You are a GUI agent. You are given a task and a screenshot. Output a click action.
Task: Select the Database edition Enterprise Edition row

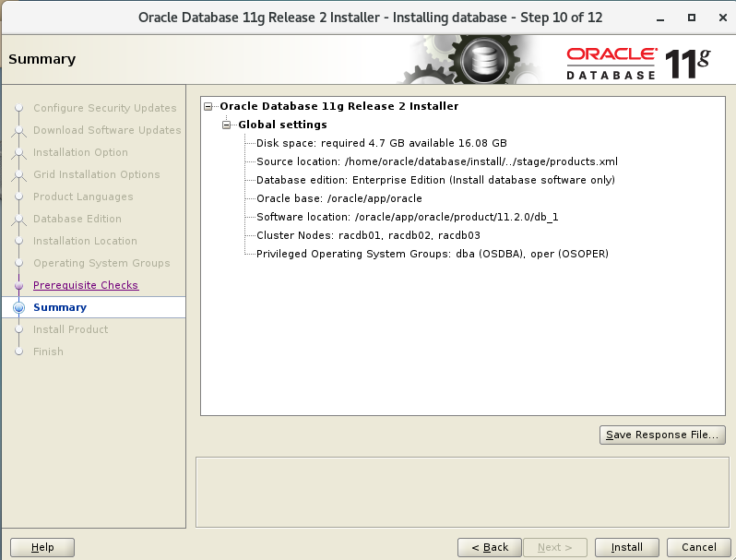435,180
